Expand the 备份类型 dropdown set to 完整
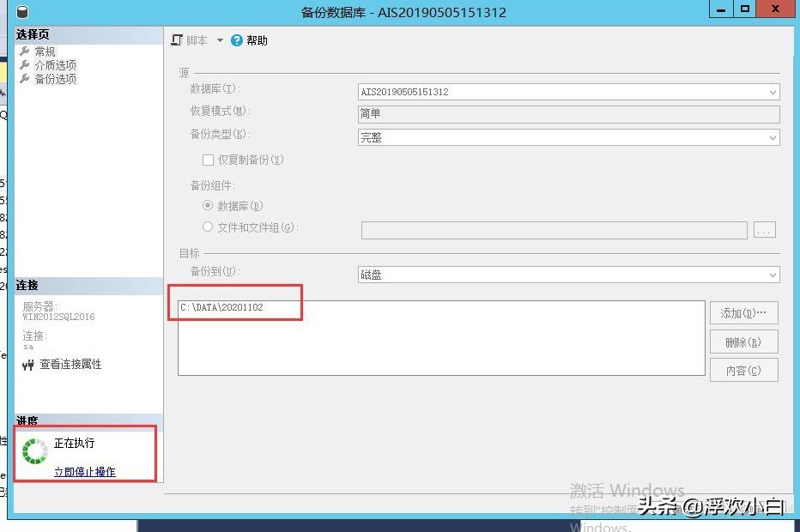This screenshot has height=532, width=800. click(772, 136)
